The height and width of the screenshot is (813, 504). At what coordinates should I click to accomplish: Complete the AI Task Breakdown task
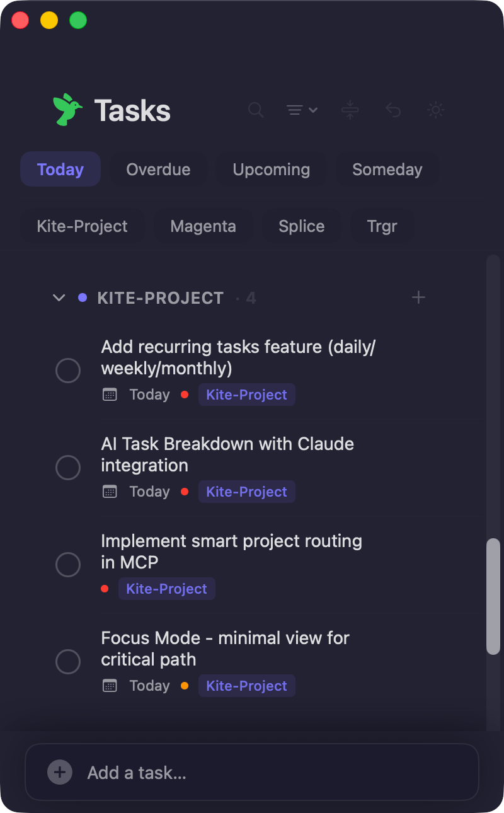coord(67,468)
